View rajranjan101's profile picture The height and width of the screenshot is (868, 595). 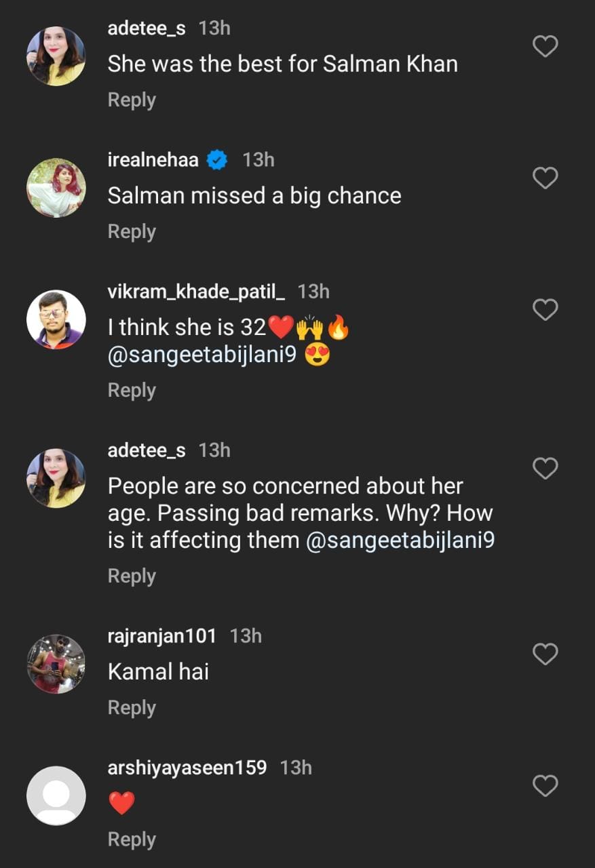(x=56, y=664)
